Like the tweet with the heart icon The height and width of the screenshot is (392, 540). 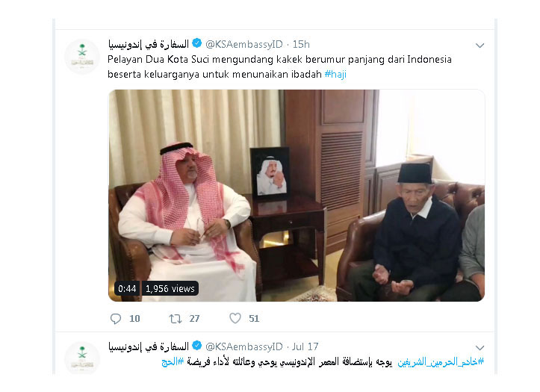pos(235,319)
